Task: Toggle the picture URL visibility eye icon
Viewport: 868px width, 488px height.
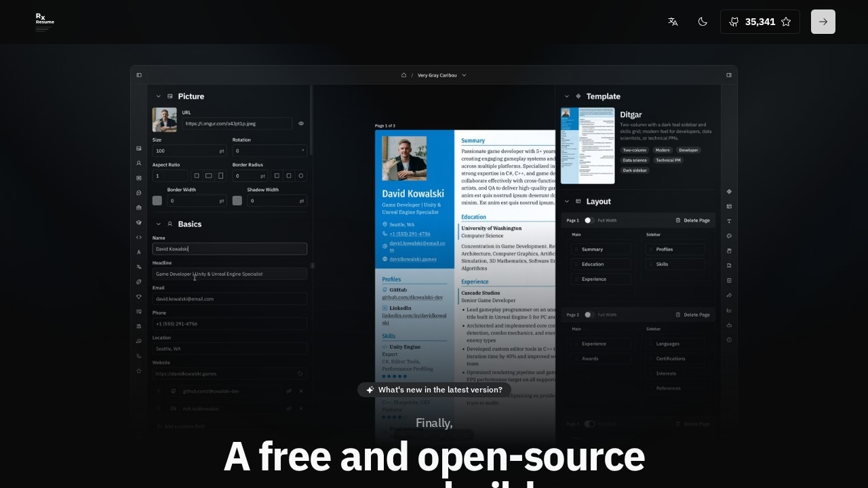Action: pos(300,123)
